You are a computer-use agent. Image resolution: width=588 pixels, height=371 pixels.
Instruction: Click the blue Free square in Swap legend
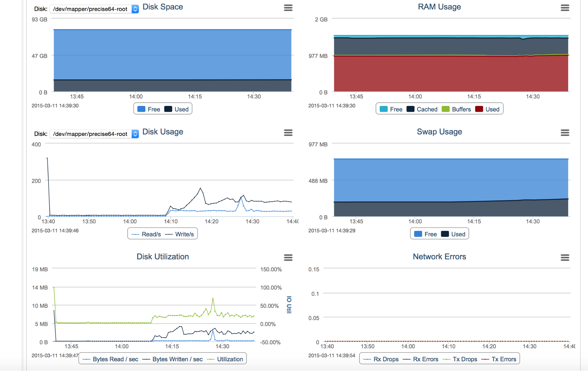tap(417, 234)
